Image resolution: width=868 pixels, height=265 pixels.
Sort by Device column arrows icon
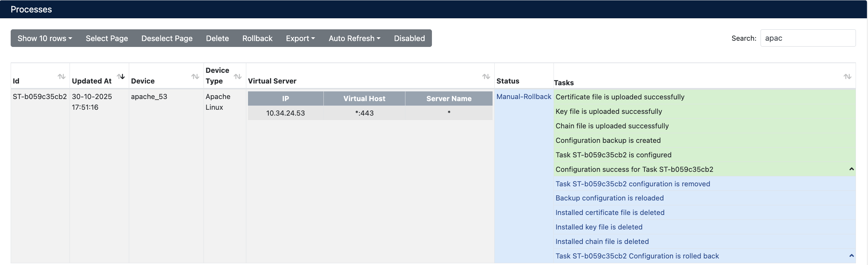(x=195, y=76)
